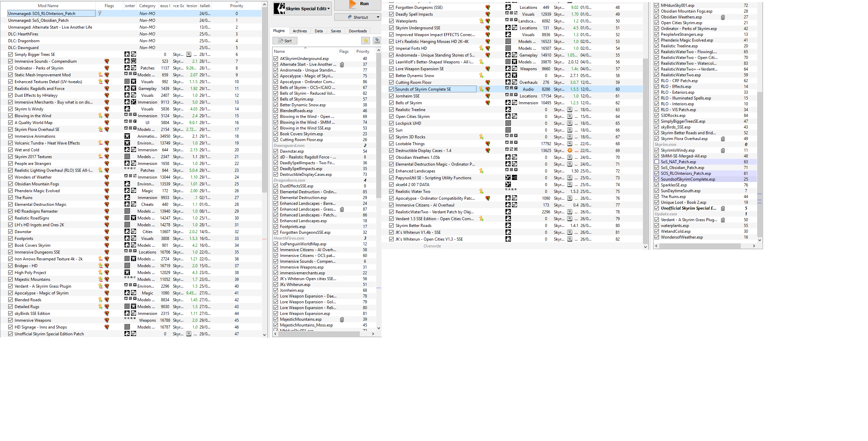The image size is (868, 441).
Task: Click the paperclip flag on MajesticMountains.esp
Action: tap(342, 319)
